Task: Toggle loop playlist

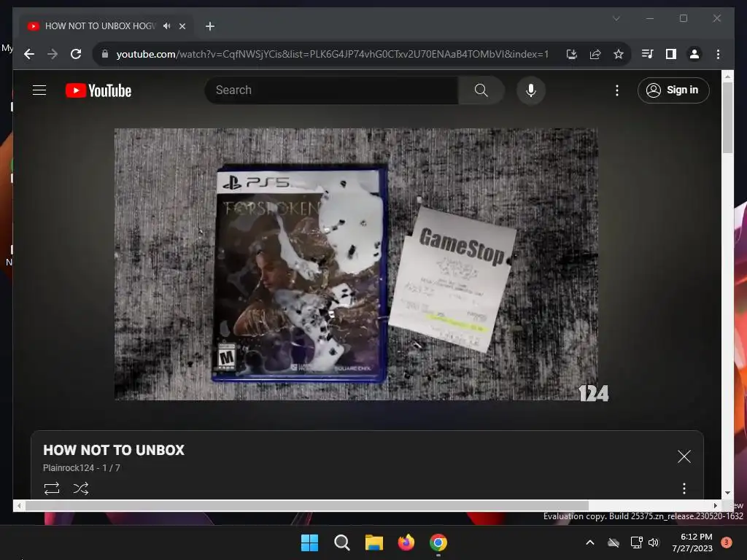Action: click(52, 489)
